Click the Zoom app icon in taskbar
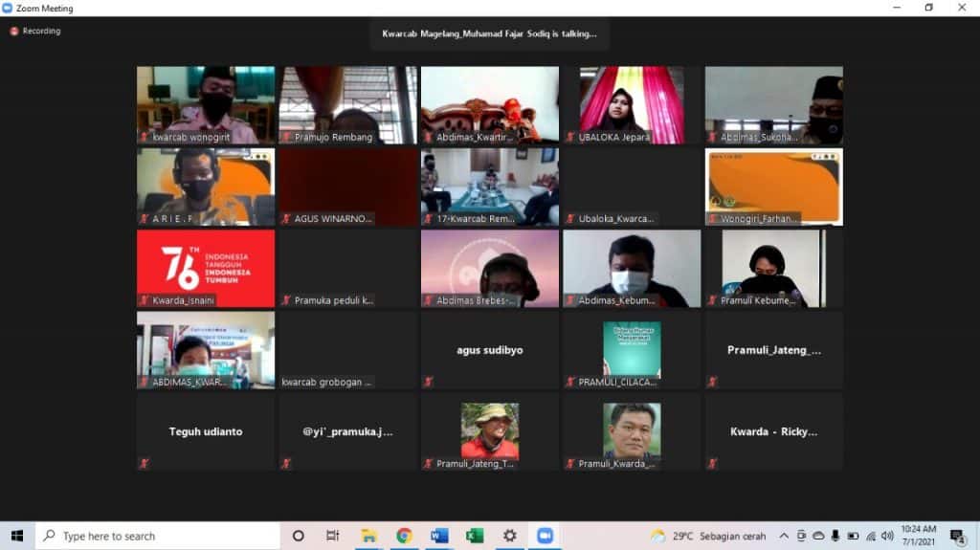The height and width of the screenshot is (550, 980). coord(545,536)
